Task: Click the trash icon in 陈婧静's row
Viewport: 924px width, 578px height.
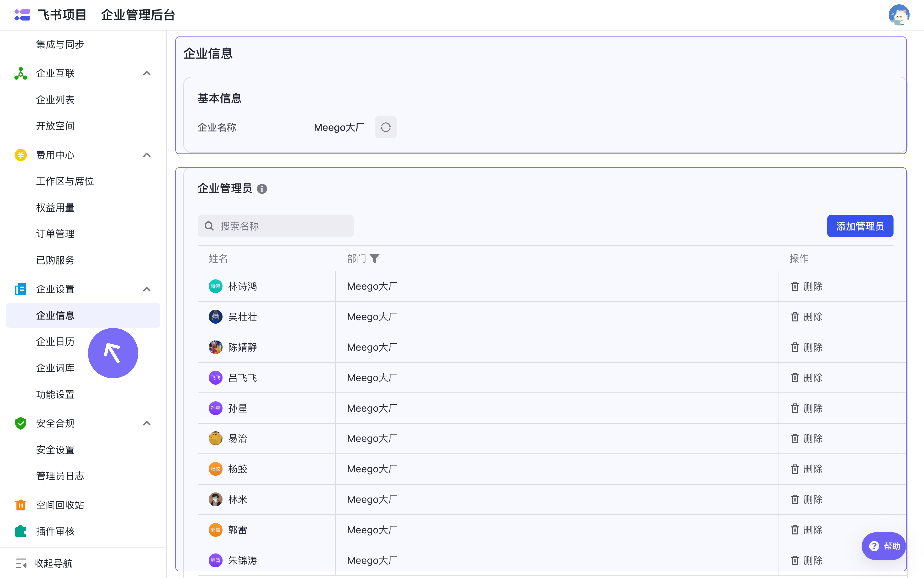Action: 795,347
